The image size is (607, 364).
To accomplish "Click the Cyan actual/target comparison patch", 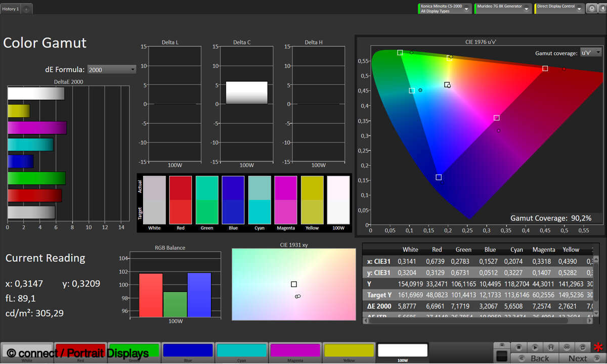I will pyautogui.click(x=259, y=200).
